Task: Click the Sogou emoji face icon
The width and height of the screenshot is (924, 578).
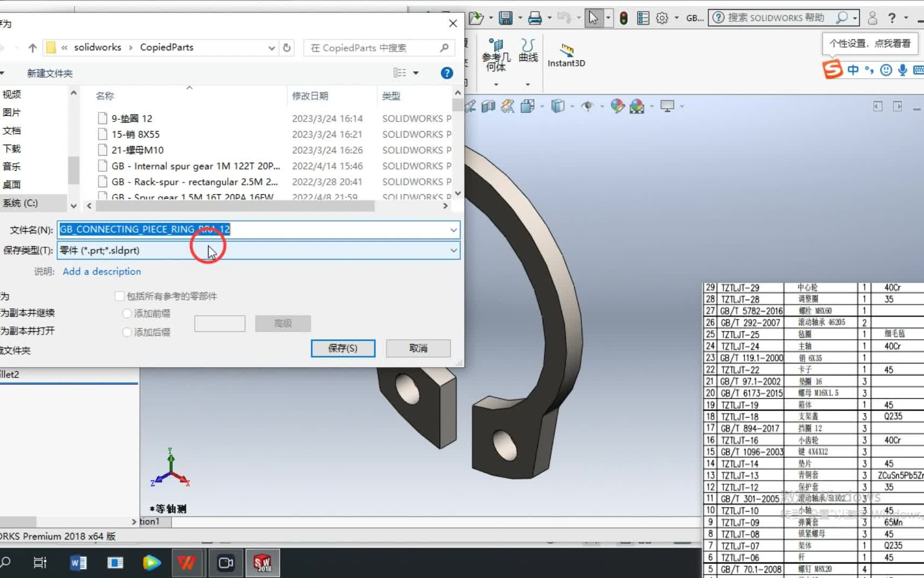Action: [886, 70]
